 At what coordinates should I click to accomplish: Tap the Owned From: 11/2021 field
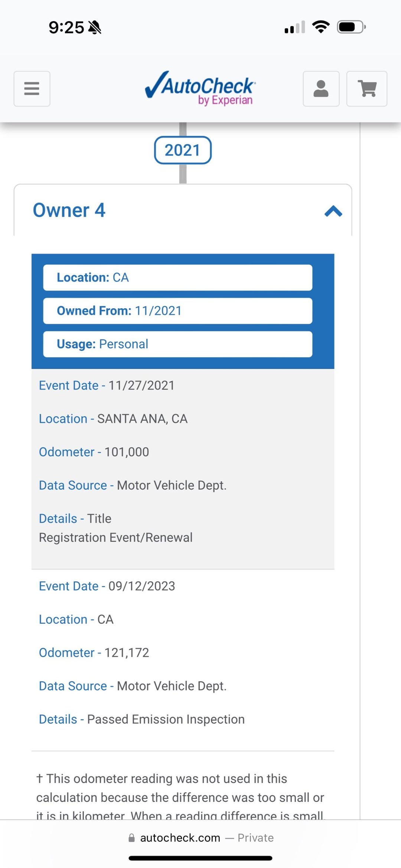(x=177, y=311)
